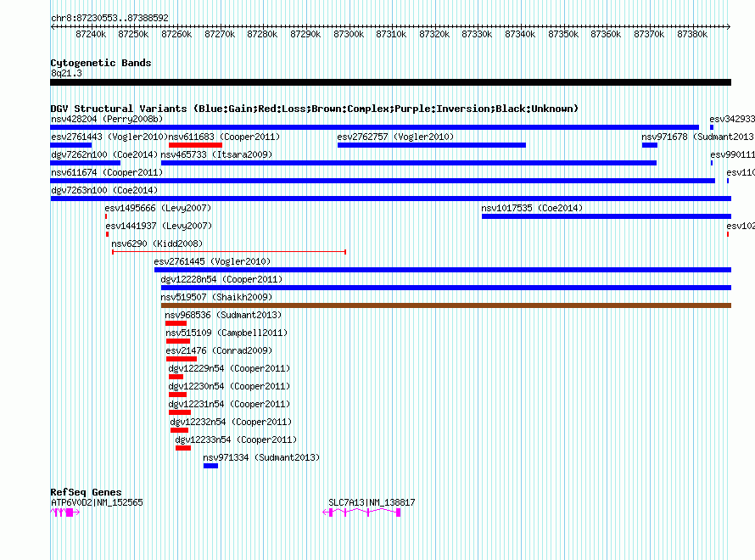Click the Cytogenetic Bands track title
The height and width of the screenshot is (560, 755).
101,63
